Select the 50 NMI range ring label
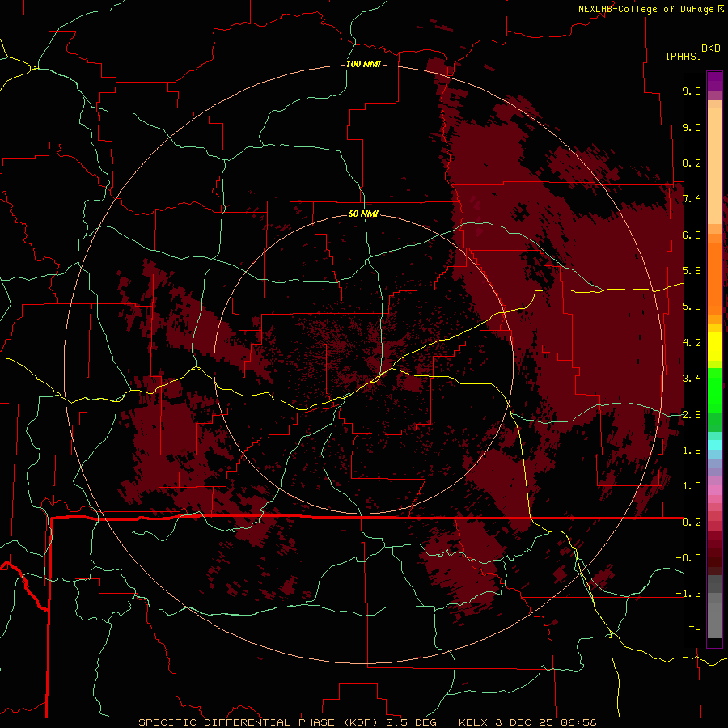Screen dimensions: 728x728 point(363,214)
